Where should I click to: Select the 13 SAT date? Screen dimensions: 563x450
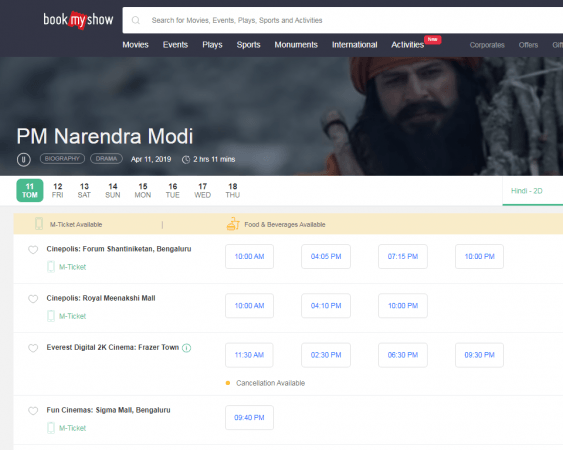84,190
